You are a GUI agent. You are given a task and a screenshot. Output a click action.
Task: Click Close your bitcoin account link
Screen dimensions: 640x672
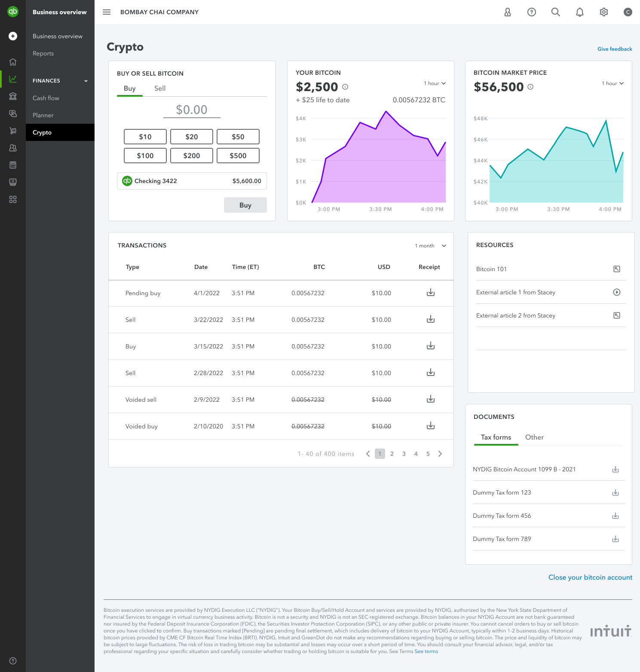[x=590, y=577]
